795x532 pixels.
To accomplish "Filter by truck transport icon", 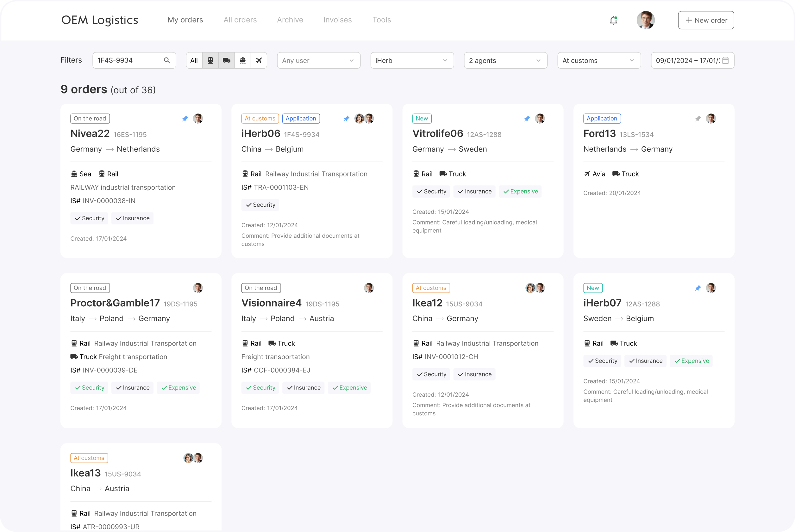I will coord(227,60).
